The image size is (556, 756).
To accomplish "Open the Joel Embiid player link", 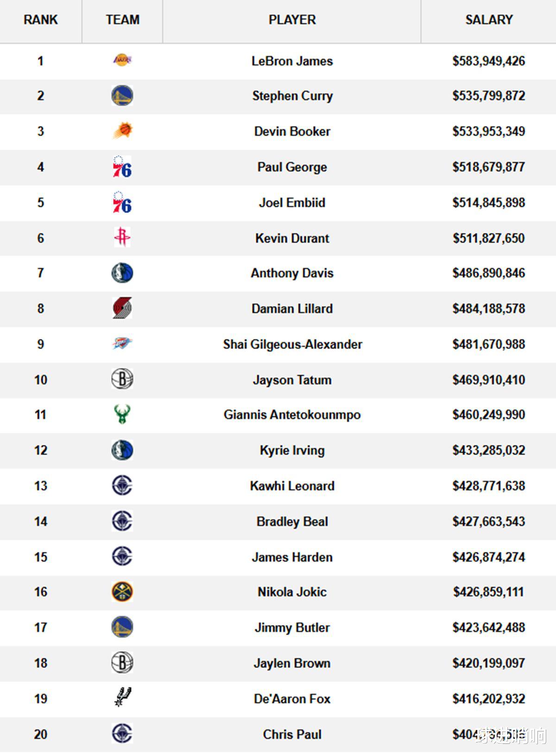I will [292, 202].
